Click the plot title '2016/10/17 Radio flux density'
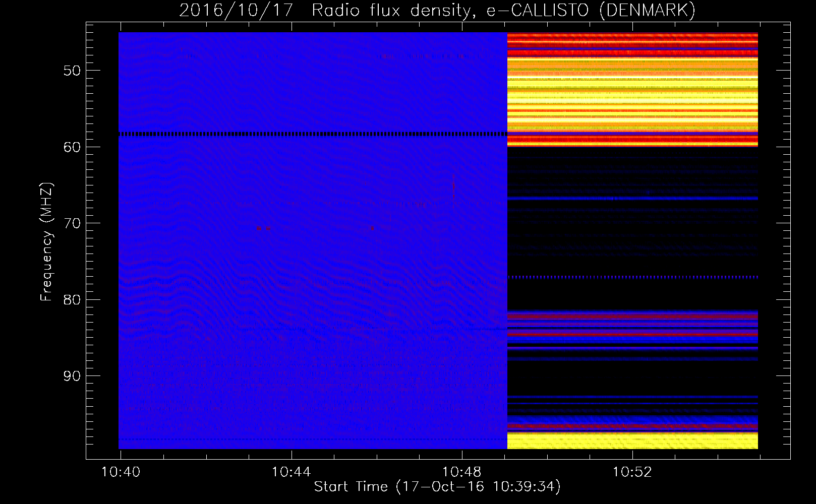The height and width of the screenshot is (504, 816). point(437,10)
